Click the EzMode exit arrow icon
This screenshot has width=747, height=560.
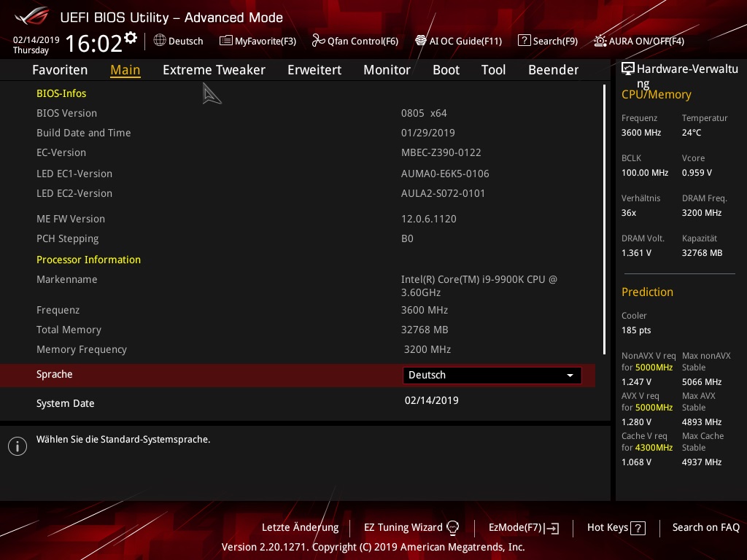[551, 528]
